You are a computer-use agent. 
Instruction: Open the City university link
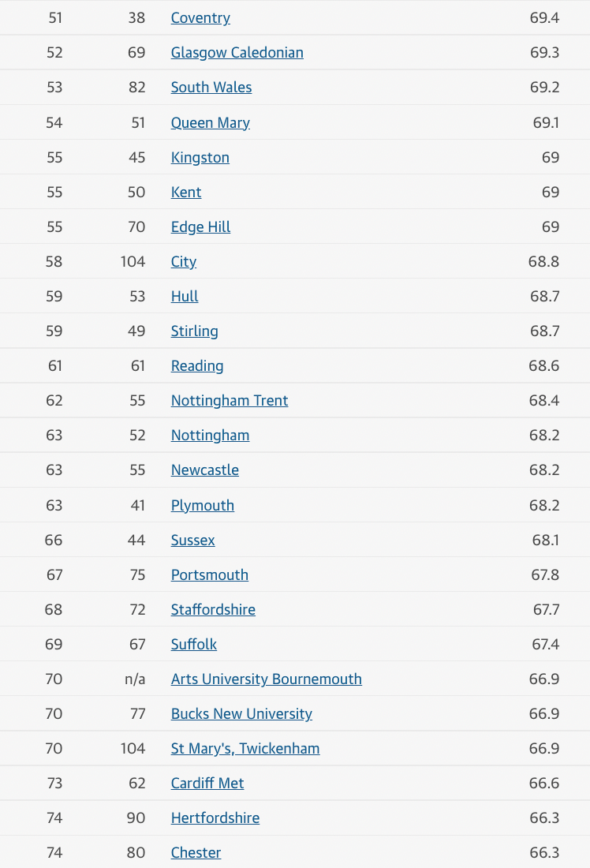[184, 262]
